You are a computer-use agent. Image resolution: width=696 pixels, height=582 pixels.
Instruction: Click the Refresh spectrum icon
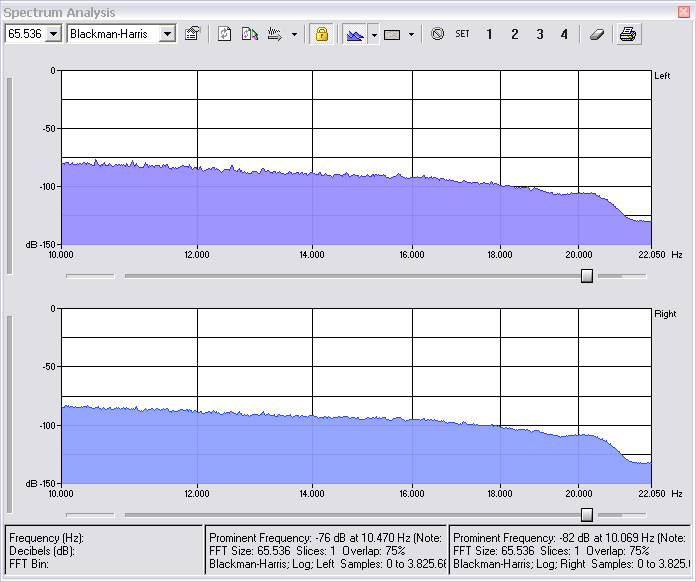[225, 34]
